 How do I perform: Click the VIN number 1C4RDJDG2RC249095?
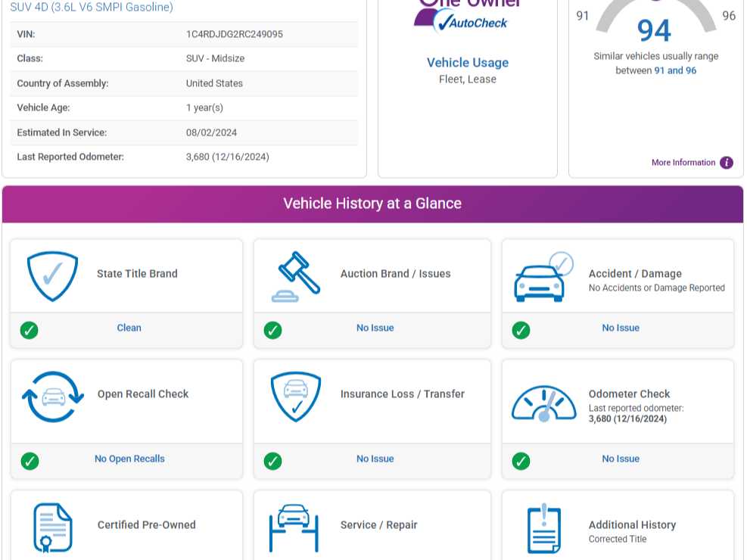(235, 34)
